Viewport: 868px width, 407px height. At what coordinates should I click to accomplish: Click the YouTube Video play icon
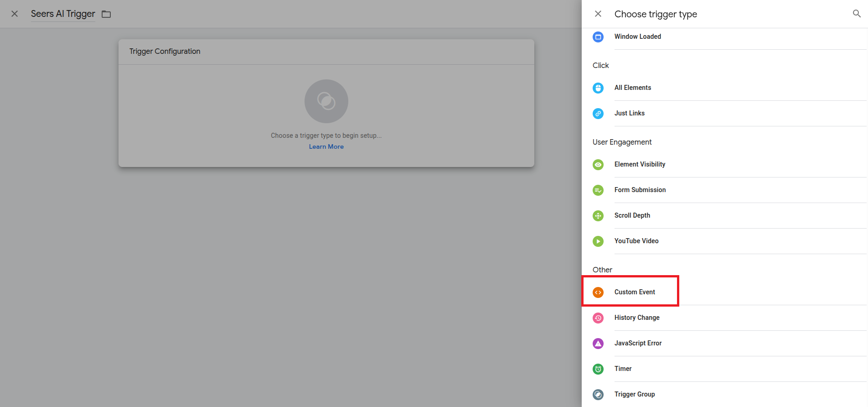[x=598, y=241]
